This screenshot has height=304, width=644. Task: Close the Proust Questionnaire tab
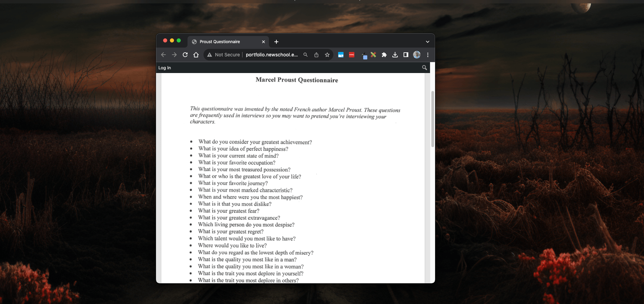pos(264,42)
